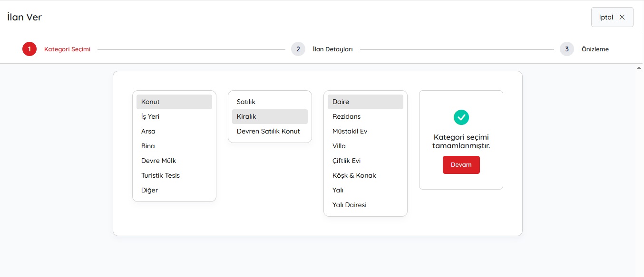
Task: Pick Villa from property types
Action: [x=339, y=146]
